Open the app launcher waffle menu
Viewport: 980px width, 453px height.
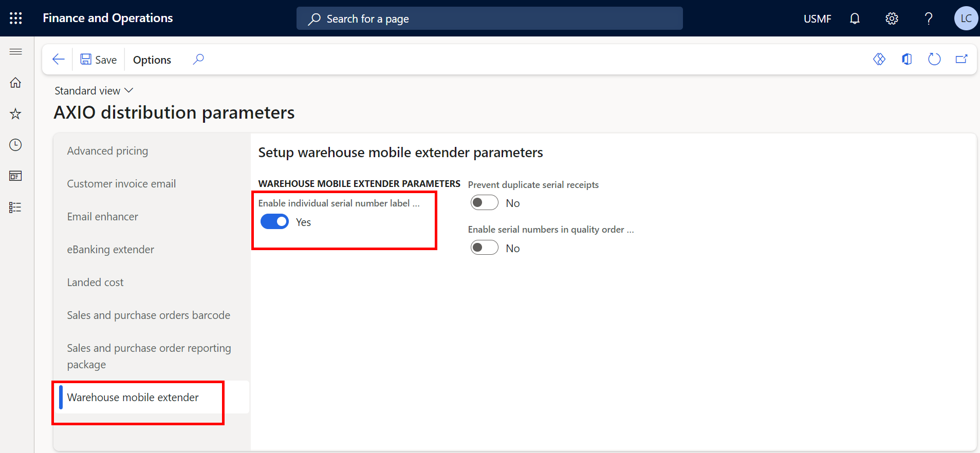(16, 18)
